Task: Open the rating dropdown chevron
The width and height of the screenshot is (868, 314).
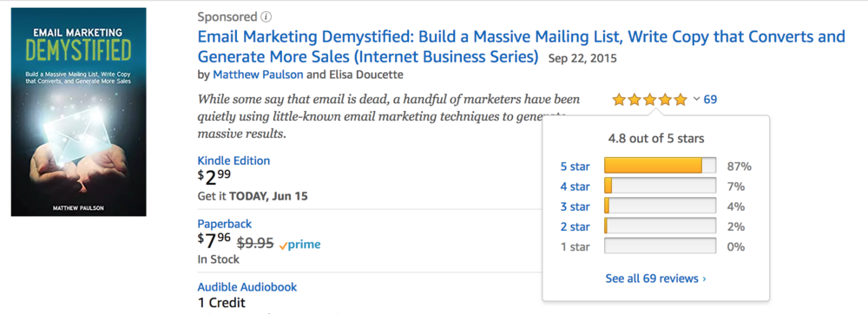Action: (696, 100)
